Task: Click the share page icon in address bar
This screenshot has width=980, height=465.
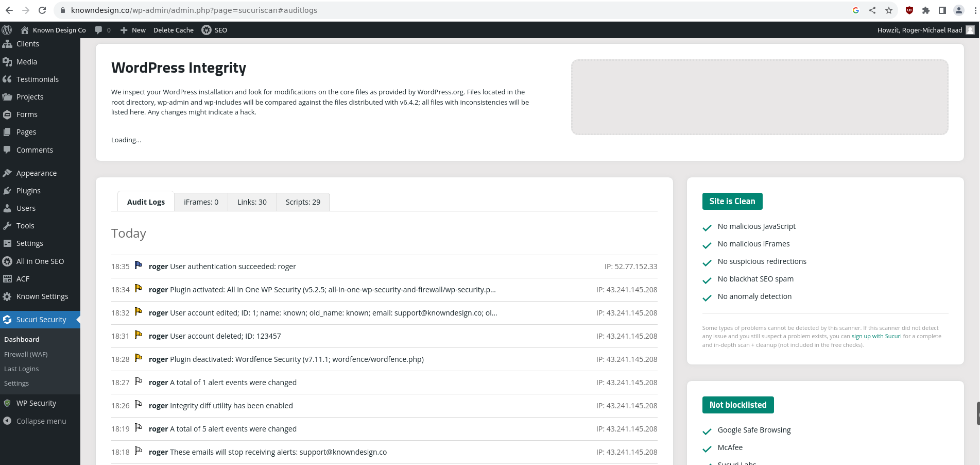Action: pyautogui.click(x=872, y=10)
